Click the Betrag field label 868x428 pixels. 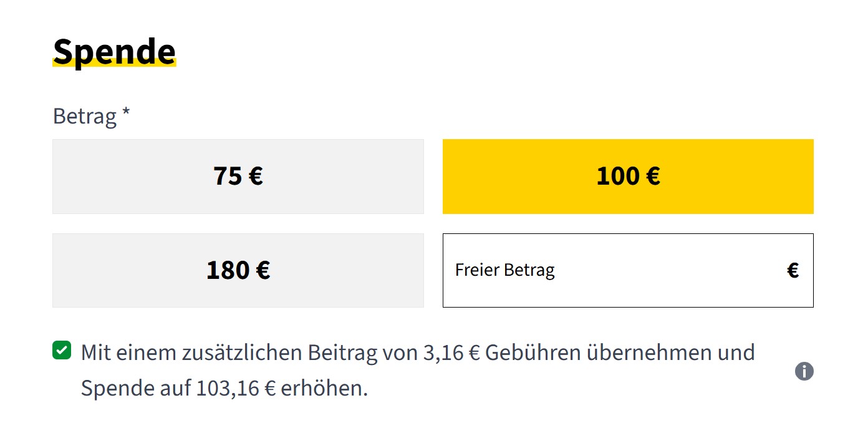(85, 116)
